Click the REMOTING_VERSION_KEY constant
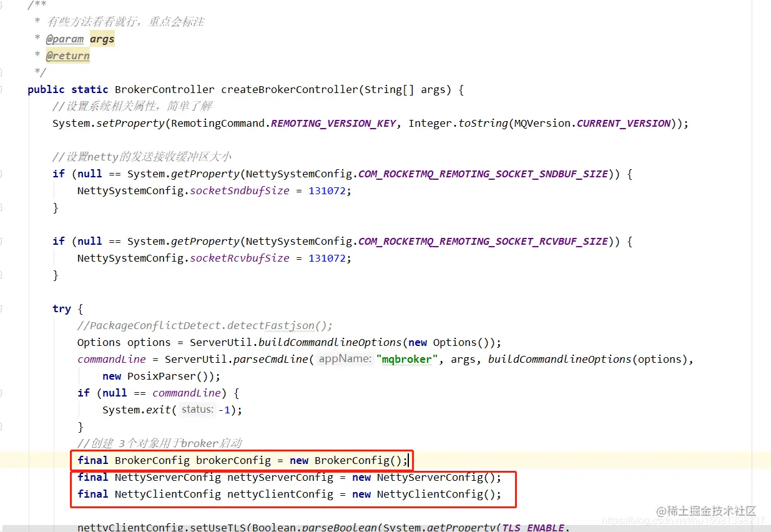This screenshot has height=532, width=771. coord(333,123)
